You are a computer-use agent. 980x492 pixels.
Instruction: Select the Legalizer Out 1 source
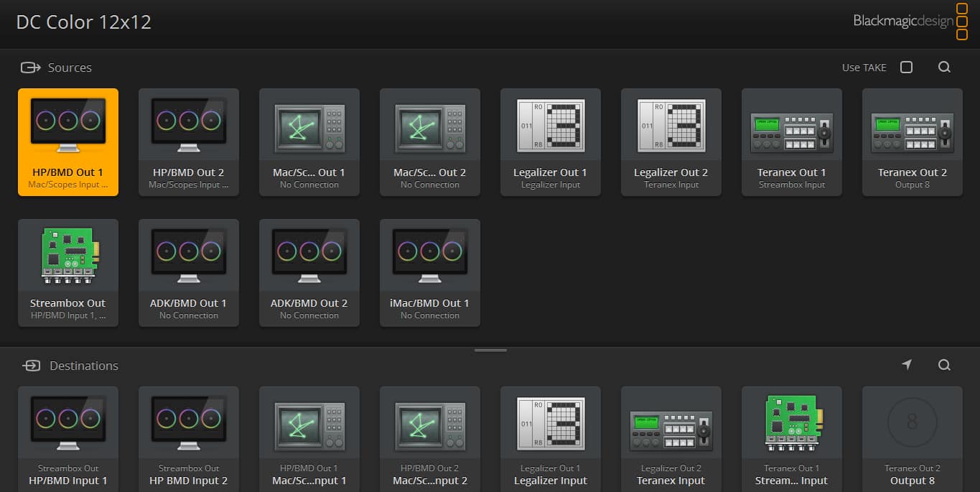click(x=551, y=142)
